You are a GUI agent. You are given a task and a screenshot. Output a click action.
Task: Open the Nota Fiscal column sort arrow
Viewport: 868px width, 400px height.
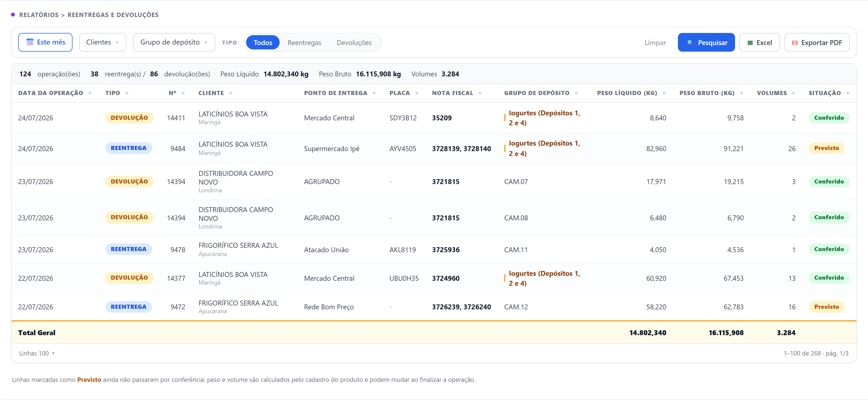click(480, 93)
